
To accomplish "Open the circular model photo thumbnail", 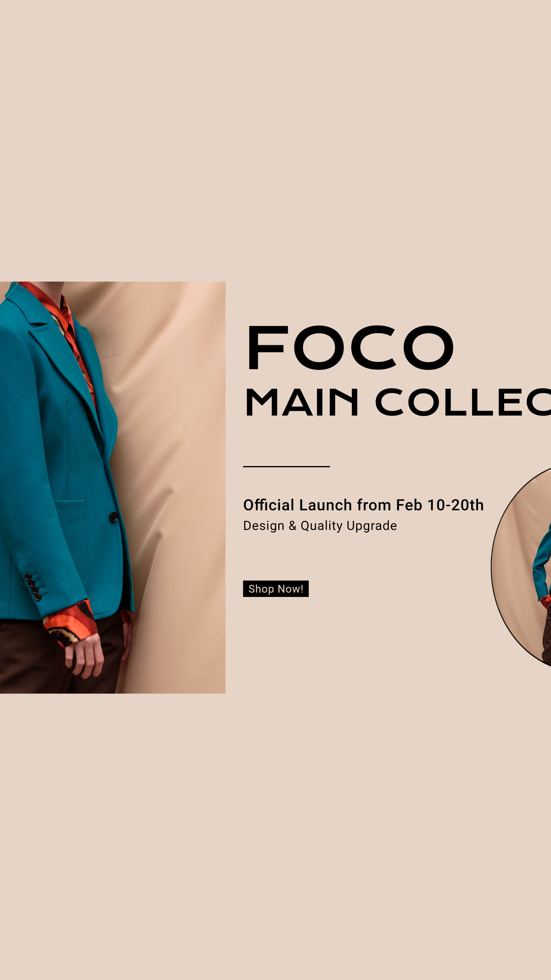I will pyautogui.click(x=521, y=567).
